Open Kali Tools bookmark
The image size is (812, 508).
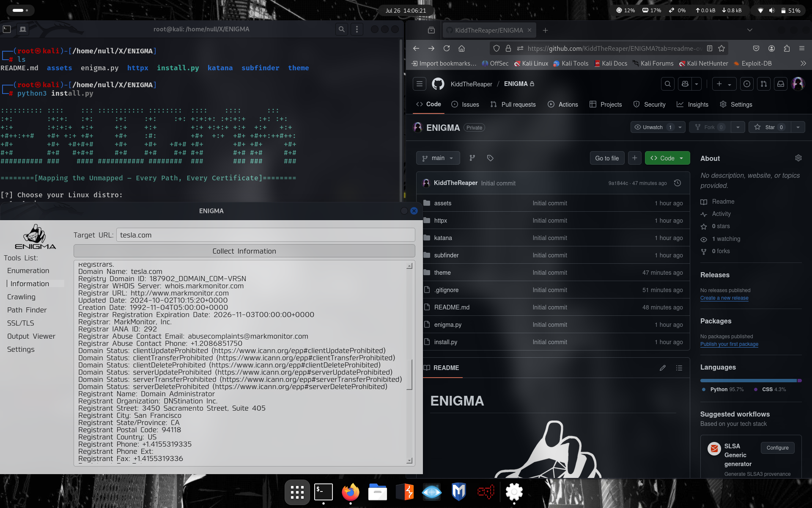(x=571, y=63)
